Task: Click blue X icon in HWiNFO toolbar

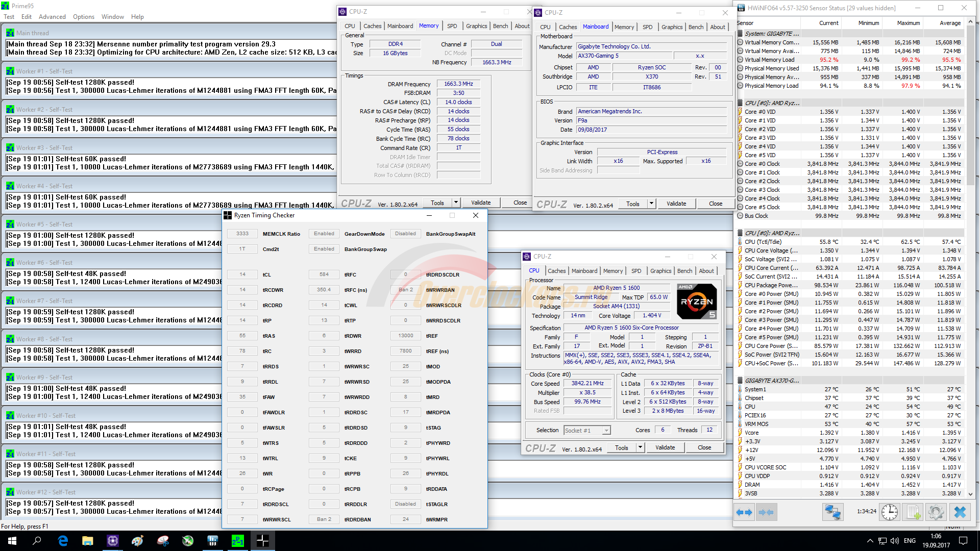Action: point(960,512)
